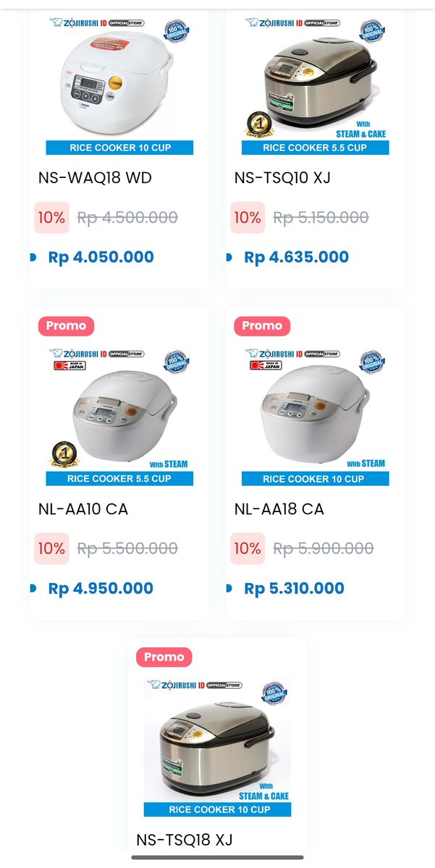Image resolution: width=435 pixels, height=868 pixels.
Task: Click the NS-TSQ18 XJ product title
Action: click(185, 840)
